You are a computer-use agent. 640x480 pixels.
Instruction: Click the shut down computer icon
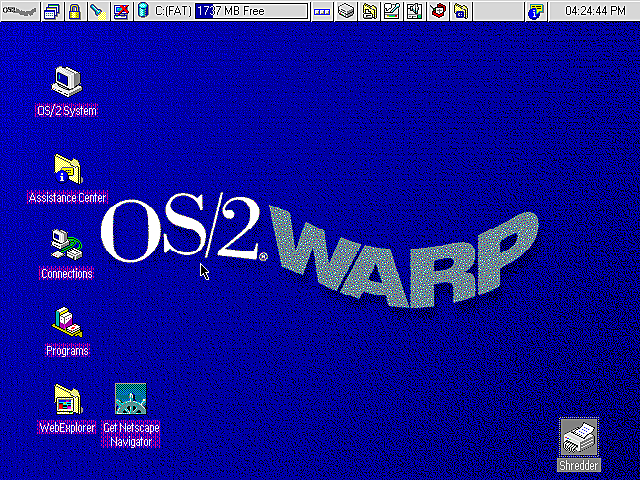tap(122, 11)
